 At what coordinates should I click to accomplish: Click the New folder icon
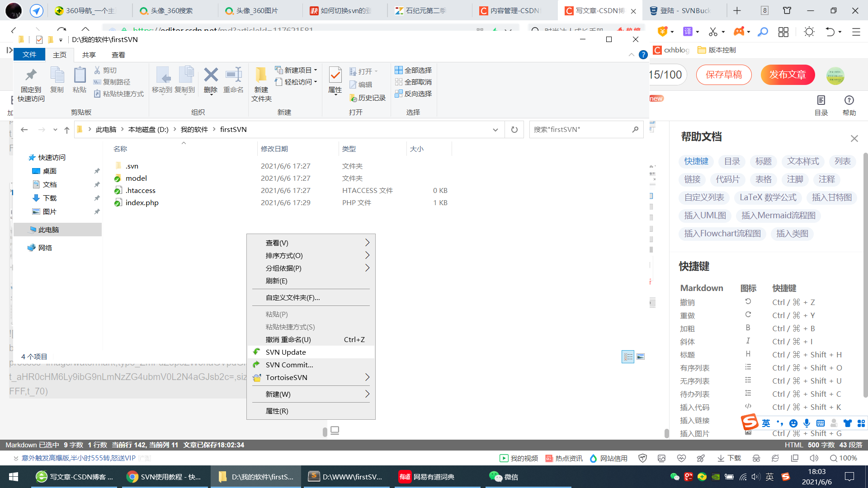pyautogui.click(x=261, y=84)
